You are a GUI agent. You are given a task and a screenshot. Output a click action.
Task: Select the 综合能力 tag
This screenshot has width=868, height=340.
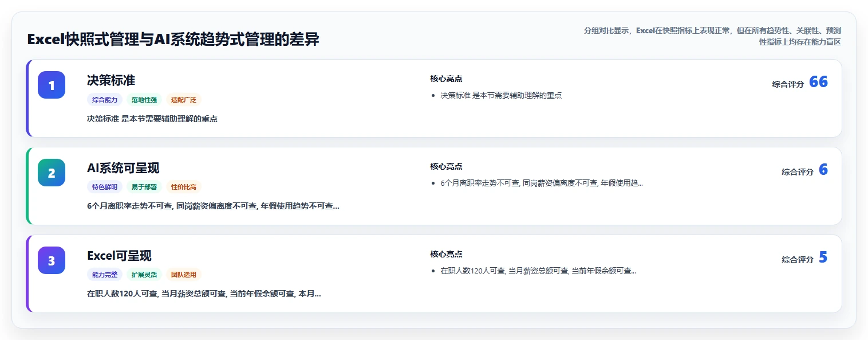pos(105,100)
